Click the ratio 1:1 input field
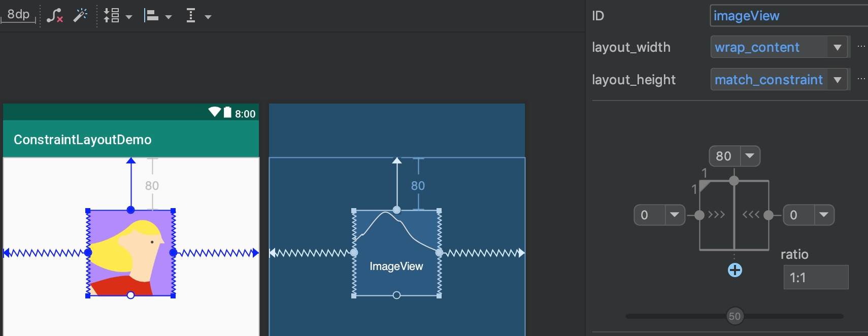The image size is (868, 336). click(x=816, y=277)
